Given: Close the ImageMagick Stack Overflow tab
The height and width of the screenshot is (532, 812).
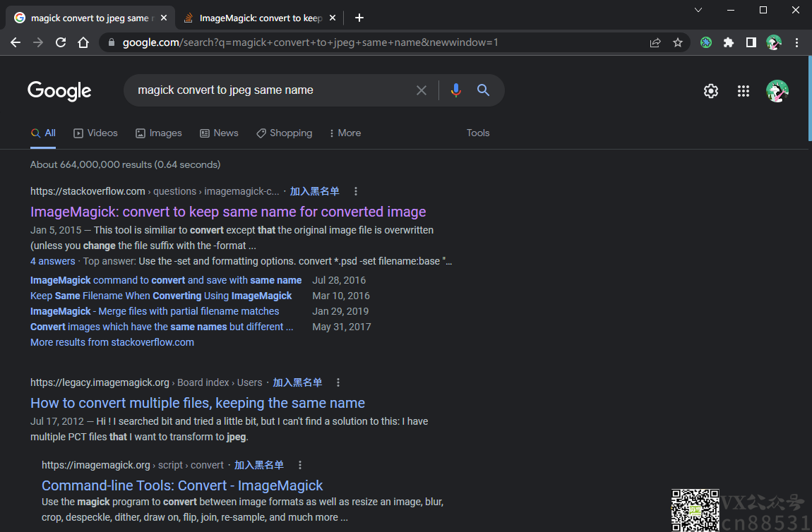Looking at the screenshot, I should click(x=333, y=18).
